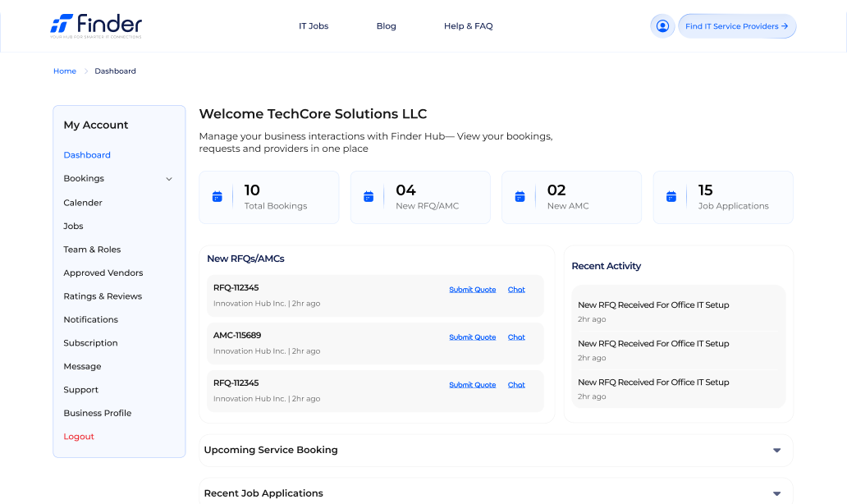This screenshot has height=504, width=847.
Task: Click calendar icon on New AMC card
Action: tap(520, 197)
